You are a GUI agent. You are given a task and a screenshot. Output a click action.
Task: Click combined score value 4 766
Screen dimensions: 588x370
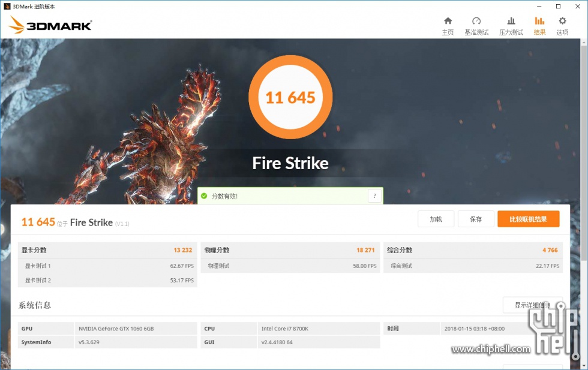coord(550,250)
